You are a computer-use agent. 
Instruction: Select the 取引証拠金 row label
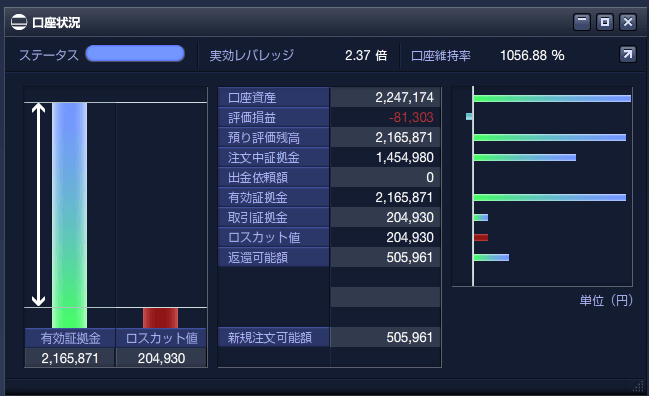coord(274,217)
